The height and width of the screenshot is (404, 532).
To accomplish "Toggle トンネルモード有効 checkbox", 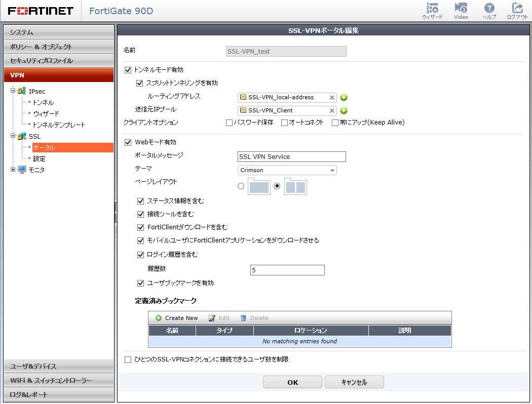I will 128,70.
